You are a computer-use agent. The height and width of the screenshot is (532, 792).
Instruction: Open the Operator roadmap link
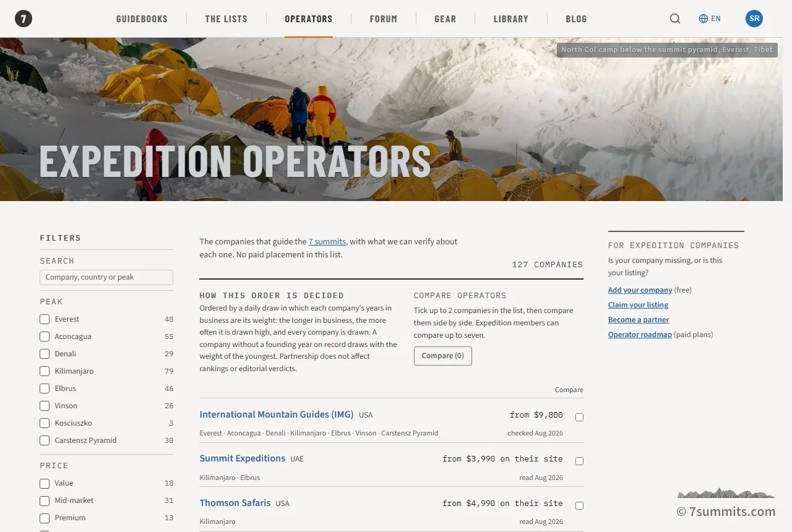point(640,335)
